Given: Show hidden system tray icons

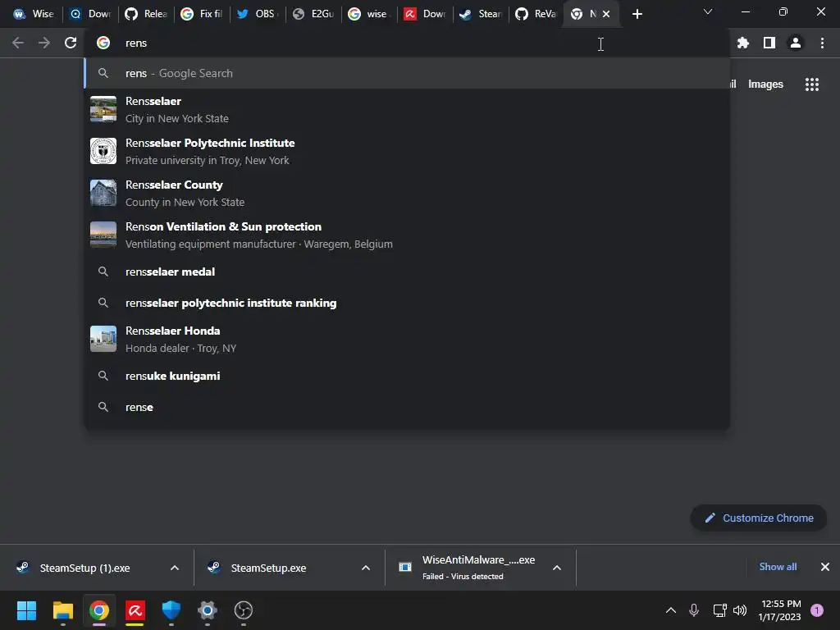Looking at the screenshot, I should point(671,610).
